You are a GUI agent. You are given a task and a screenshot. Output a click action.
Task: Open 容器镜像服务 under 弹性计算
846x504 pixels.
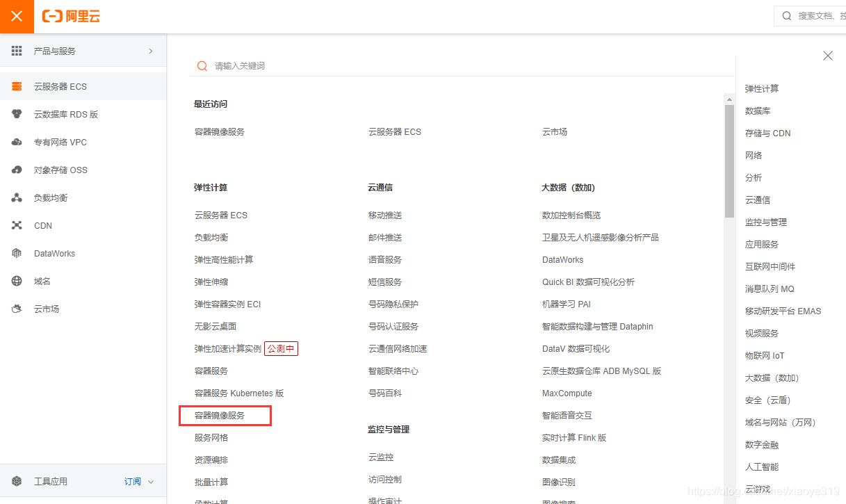point(220,415)
